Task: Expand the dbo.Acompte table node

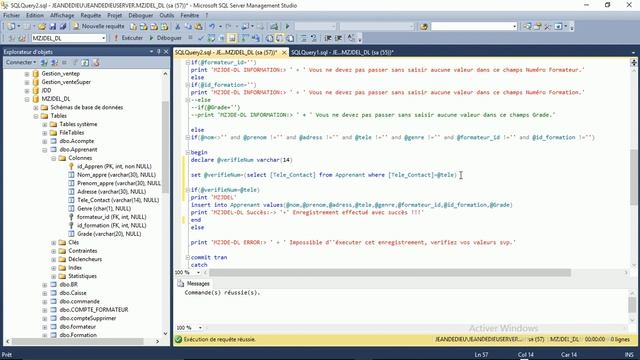Action: [45, 141]
